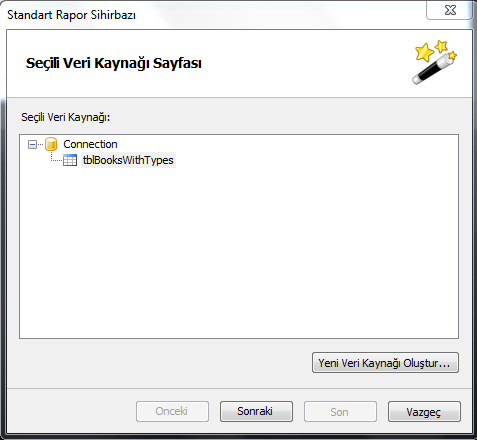The height and width of the screenshot is (440, 477).
Task: Click the Seçili Veri Kaynağı Sayfası heading
Action: pyautogui.click(x=114, y=63)
